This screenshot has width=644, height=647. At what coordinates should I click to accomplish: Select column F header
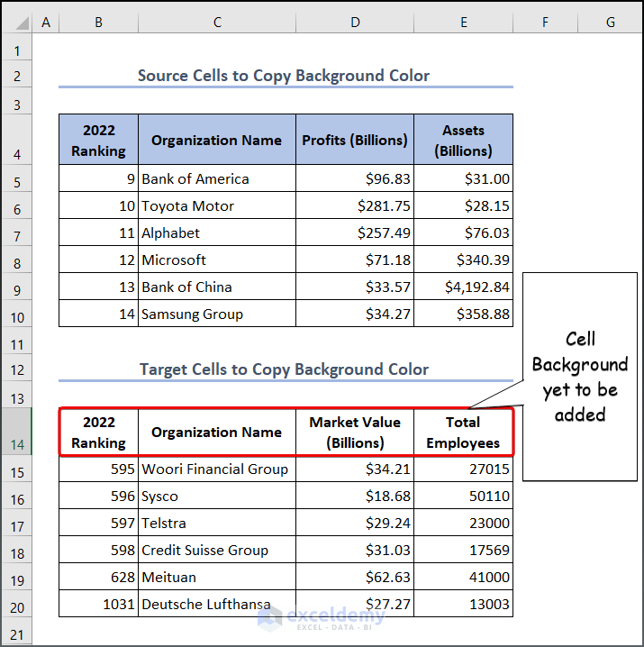pyautogui.click(x=546, y=23)
